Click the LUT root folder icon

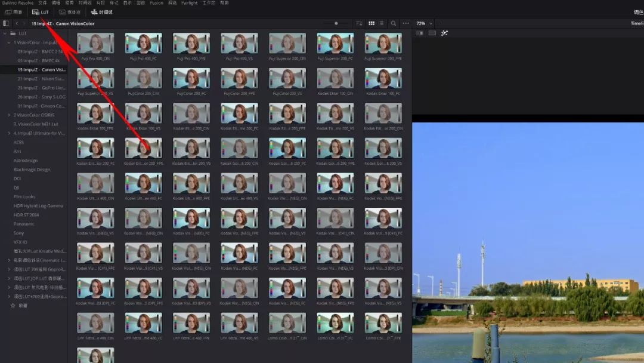[x=13, y=33]
